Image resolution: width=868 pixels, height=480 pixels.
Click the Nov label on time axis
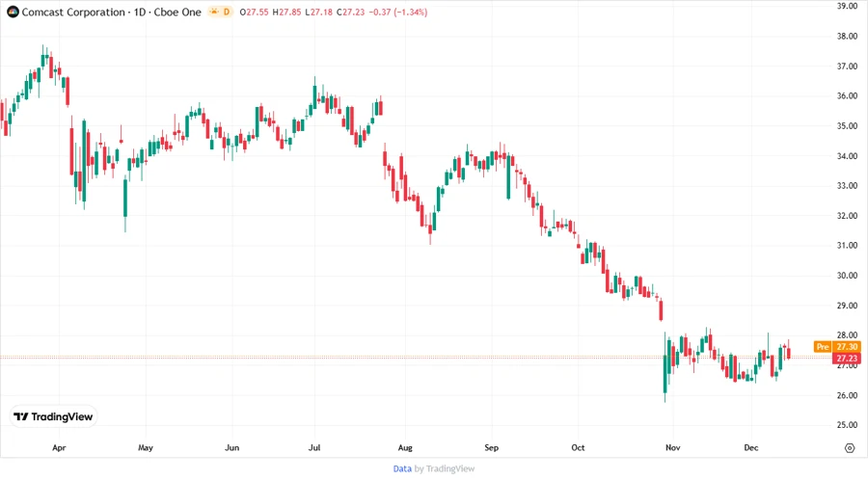[672, 447]
